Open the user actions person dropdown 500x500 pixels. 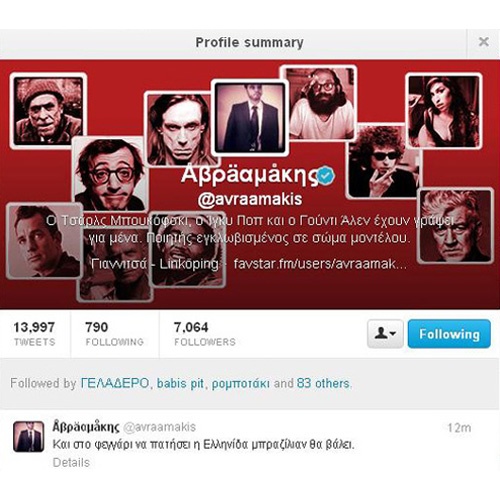(x=385, y=334)
